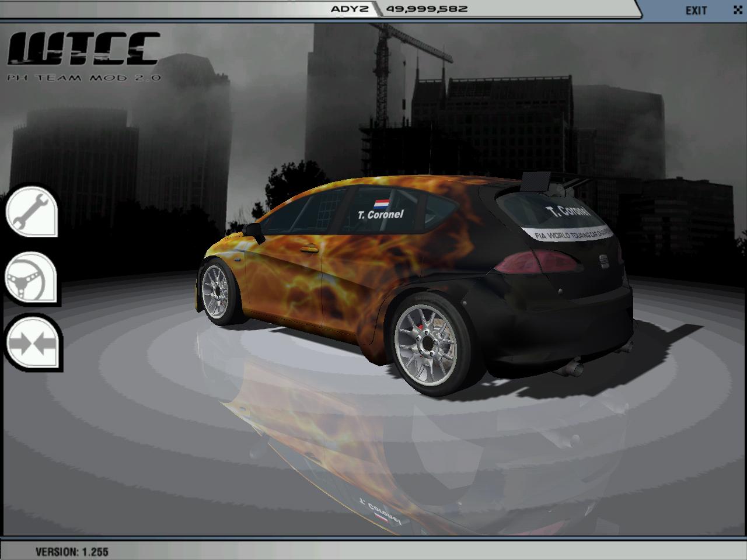Click the steering wheel drive icon

32,278
